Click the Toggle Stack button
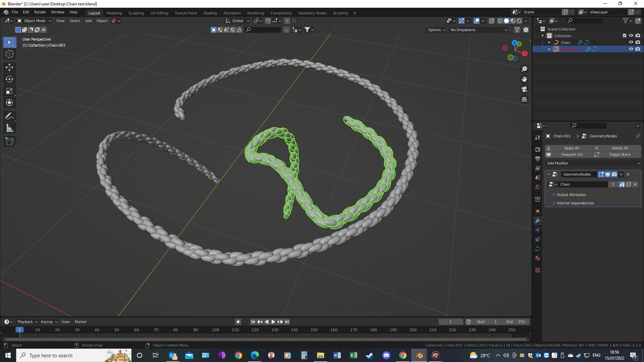Image resolution: width=644 pixels, height=362 pixels. (x=617, y=155)
